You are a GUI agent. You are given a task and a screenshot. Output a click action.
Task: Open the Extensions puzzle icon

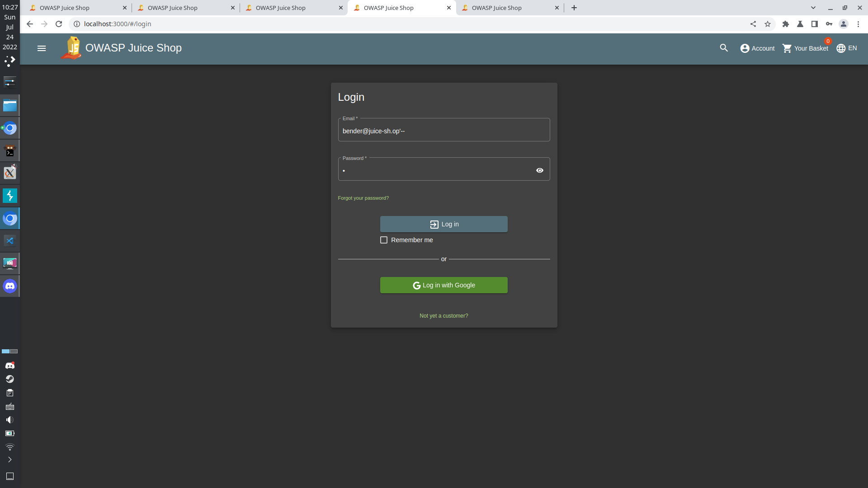pos(786,24)
